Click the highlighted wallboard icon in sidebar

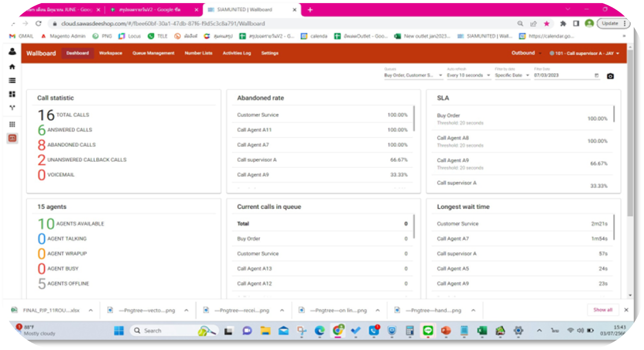click(12, 138)
